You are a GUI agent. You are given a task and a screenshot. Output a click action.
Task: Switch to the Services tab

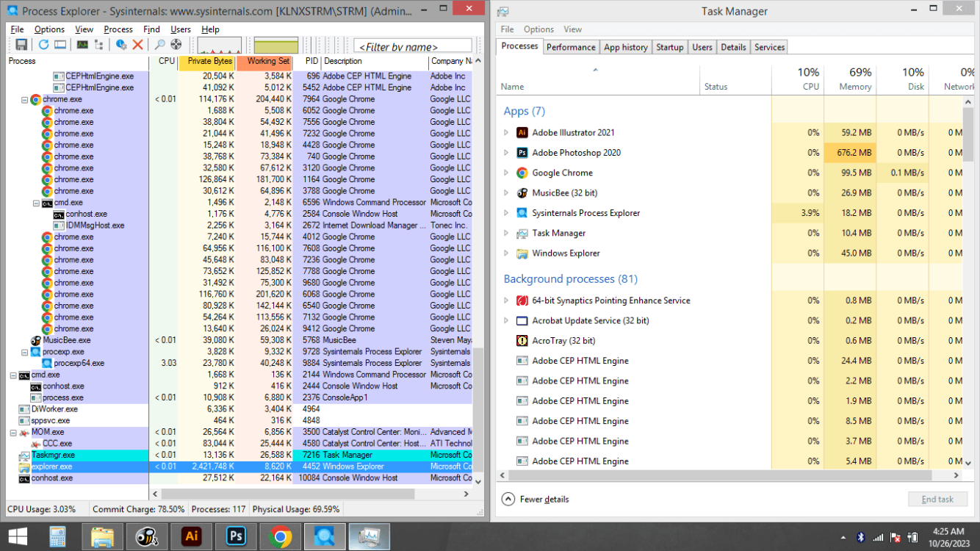coord(769,47)
